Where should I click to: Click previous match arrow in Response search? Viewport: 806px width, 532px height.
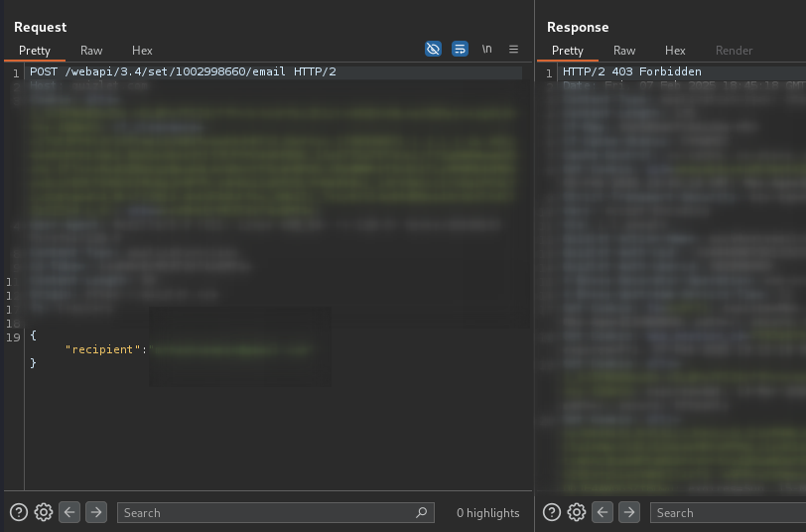[603, 512]
